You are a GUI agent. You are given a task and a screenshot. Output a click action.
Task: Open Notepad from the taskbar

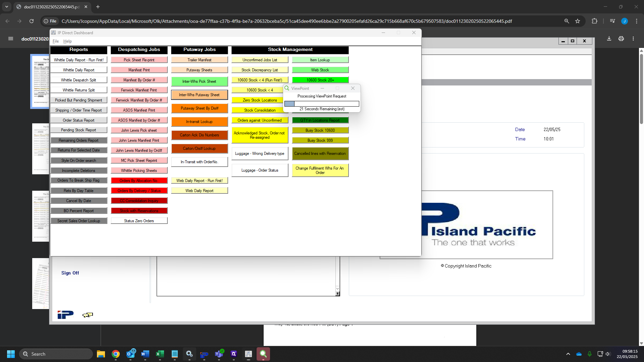click(x=175, y=354)
